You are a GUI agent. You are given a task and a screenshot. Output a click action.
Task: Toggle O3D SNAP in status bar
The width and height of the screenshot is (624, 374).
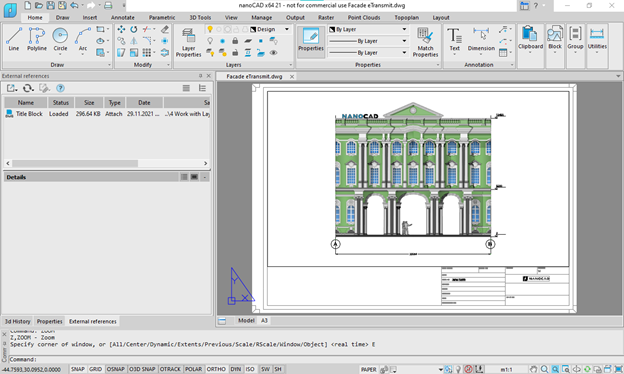(x=142, y=369)
